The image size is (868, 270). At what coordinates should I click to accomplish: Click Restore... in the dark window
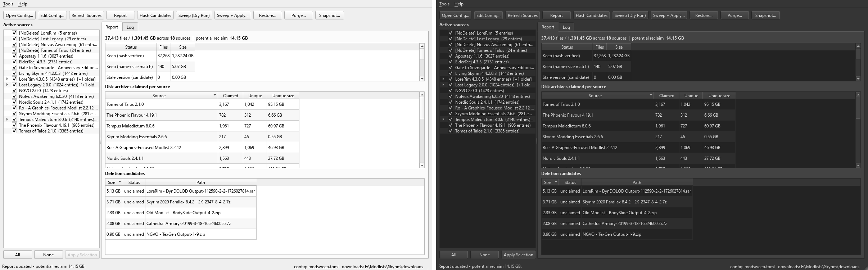704,15
